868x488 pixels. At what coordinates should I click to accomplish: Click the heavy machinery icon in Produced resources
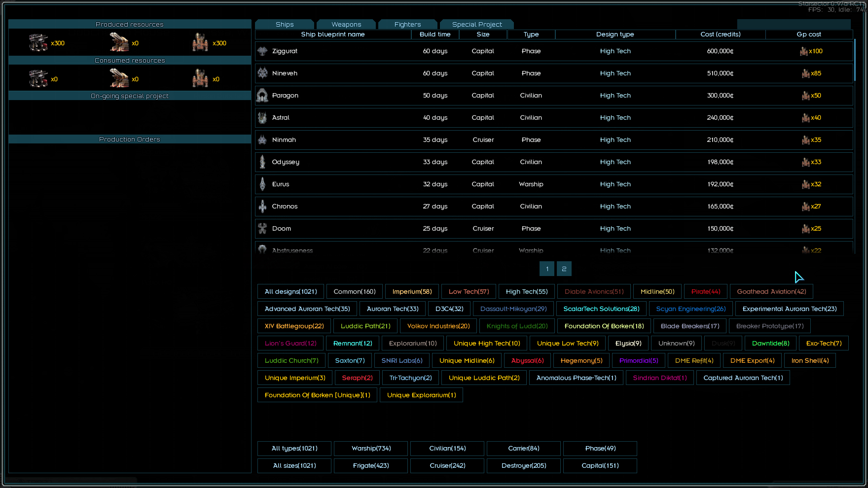pyautogui.click(x=38, y=43)
